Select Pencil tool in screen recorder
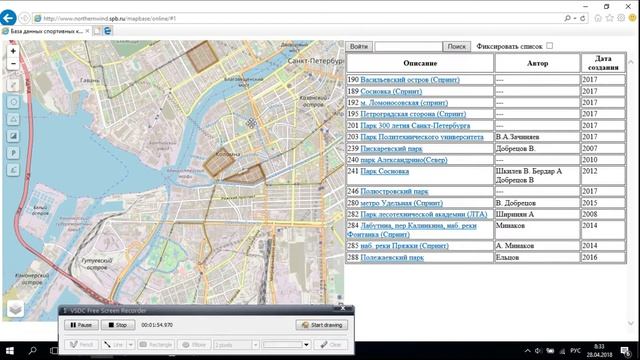 click(81, 345)
